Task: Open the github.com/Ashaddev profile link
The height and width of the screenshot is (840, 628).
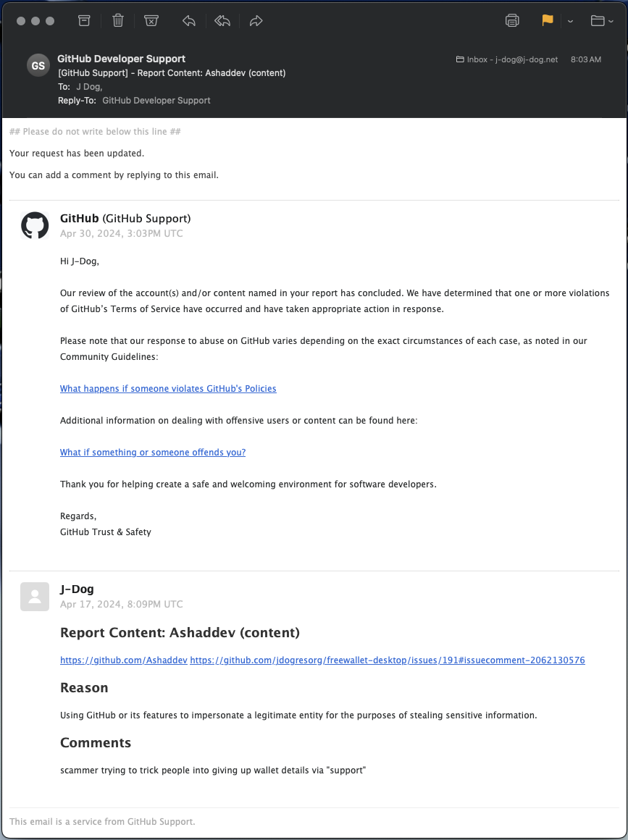Action: point(124,660)
